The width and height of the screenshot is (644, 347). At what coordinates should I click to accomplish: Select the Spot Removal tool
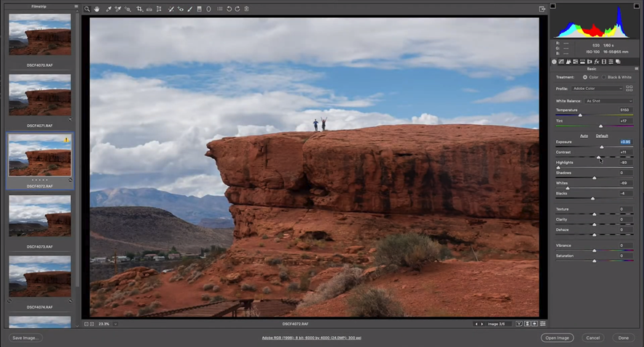tap(171, 9)
